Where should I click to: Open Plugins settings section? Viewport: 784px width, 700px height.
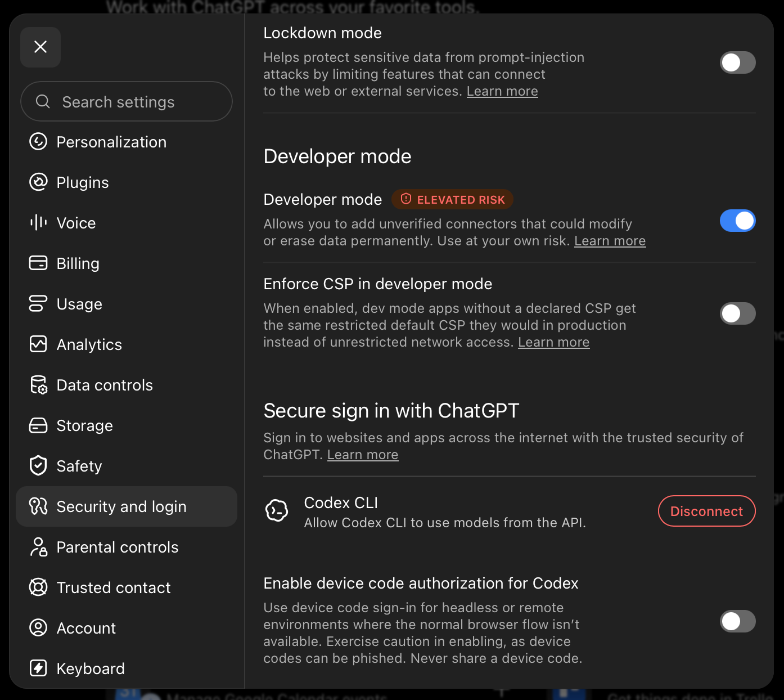pyautogui.click(x=127, y=182)
